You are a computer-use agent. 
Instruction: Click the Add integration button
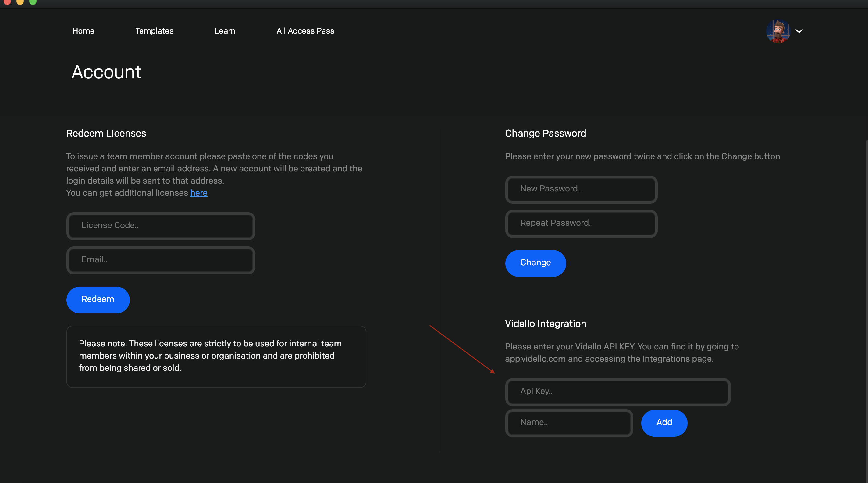pos(664,423)
